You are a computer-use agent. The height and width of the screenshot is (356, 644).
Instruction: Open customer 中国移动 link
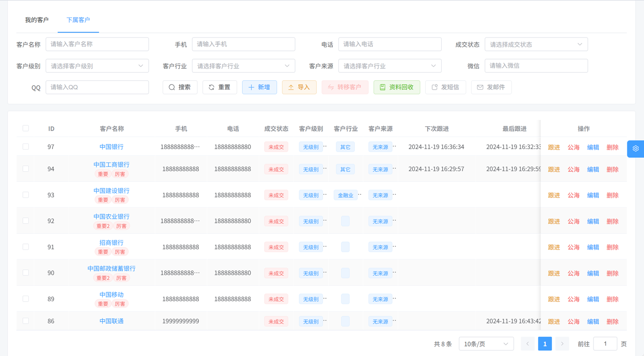tap(111, 295)
